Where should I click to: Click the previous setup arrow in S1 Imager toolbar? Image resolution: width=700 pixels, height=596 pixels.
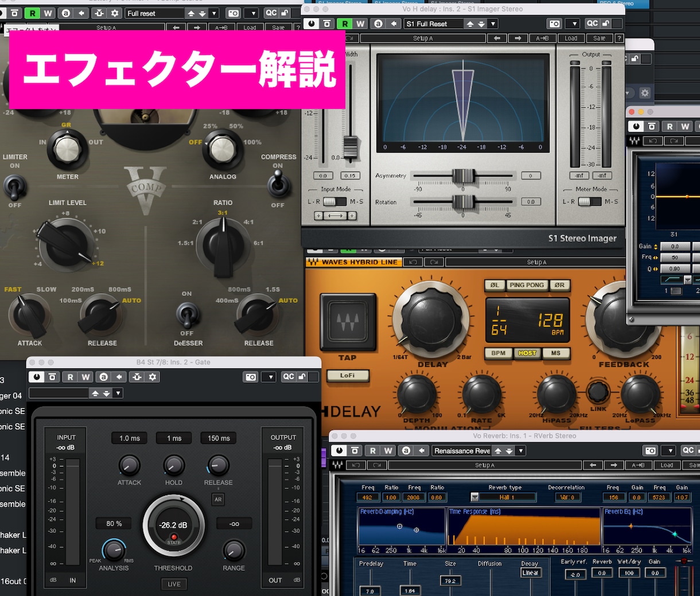pos(497,38)
